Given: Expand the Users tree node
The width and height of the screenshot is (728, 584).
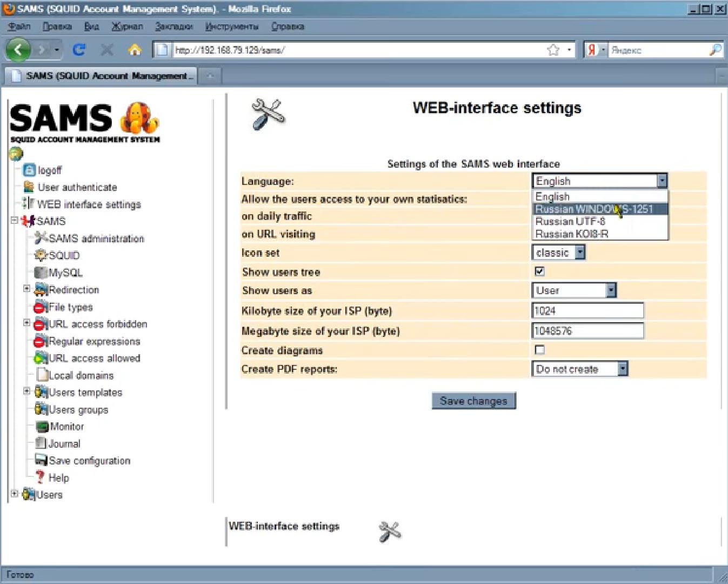Looking at the screenshot, I should [x=15, y=493].
